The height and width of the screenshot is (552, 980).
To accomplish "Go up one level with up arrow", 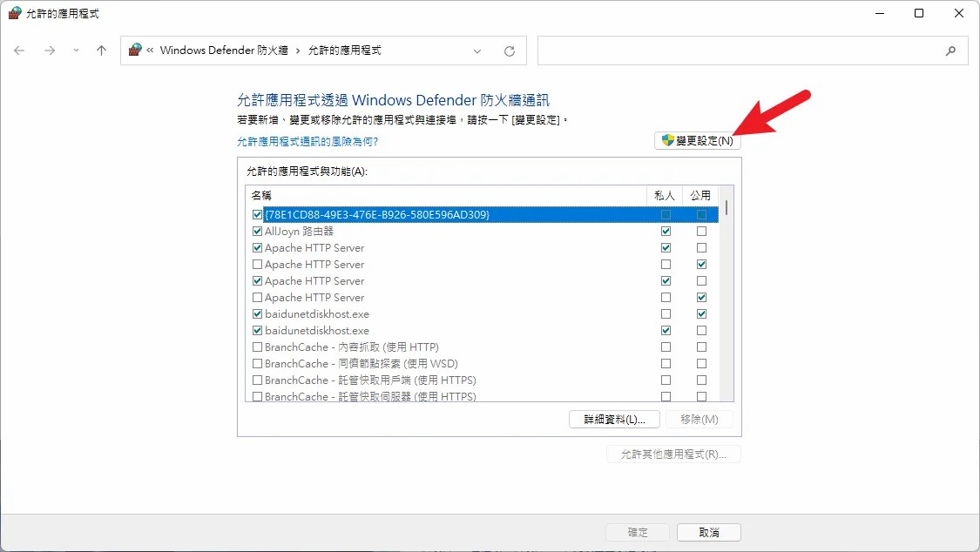I will click(x=101, y=50).
